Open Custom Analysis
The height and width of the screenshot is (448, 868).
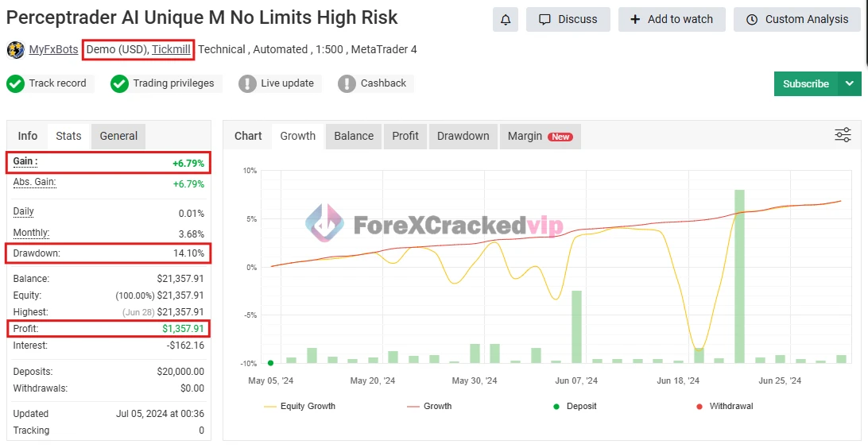click(x=797, y=19)
